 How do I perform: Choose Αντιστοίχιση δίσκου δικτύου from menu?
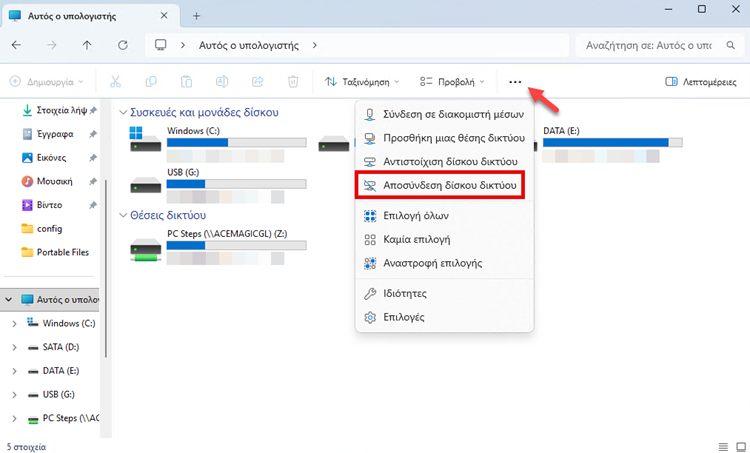click(x=443, y=161)
